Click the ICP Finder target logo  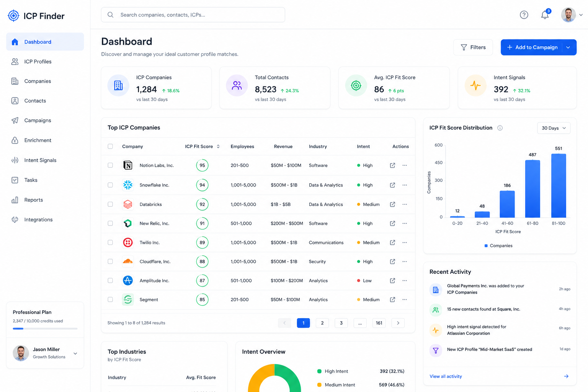pyautogui.click(x=13, y=16)
